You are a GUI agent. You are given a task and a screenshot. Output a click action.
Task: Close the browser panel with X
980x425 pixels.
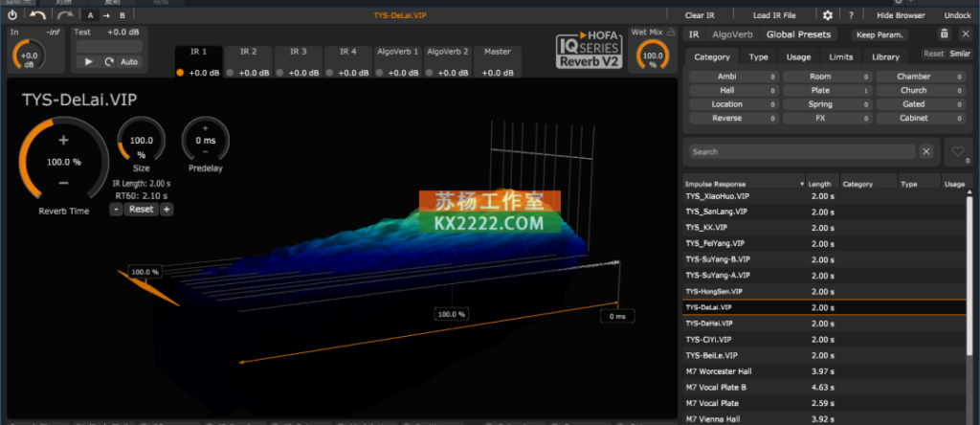(966, 34)
